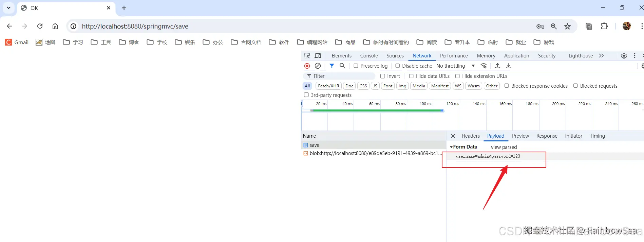The image size is (644, 242).
Task: Open the extensions puzzle icon
Action: pos(604,26)
